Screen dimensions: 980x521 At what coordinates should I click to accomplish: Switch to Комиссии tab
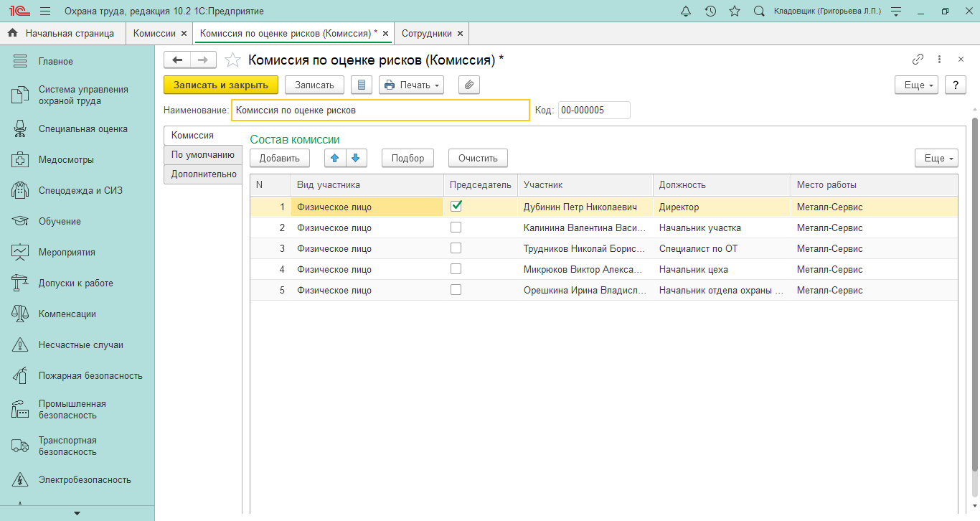click(154, 33)
